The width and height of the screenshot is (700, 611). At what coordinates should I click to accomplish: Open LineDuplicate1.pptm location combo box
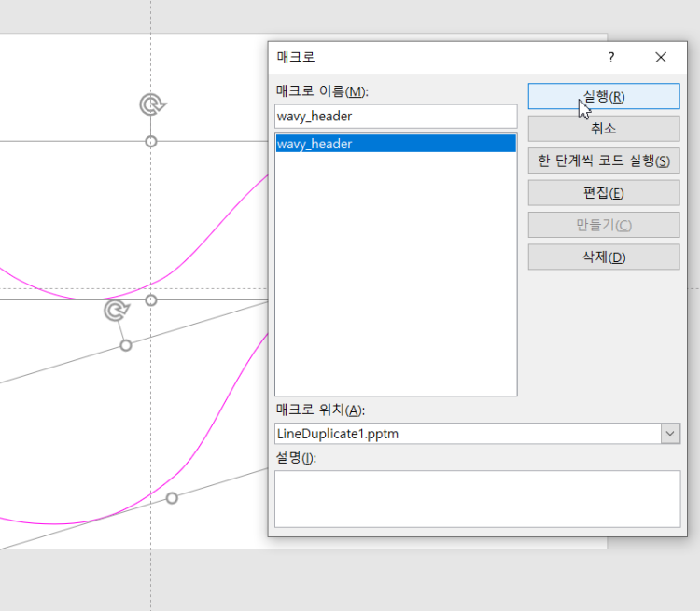tap(477, 434)
